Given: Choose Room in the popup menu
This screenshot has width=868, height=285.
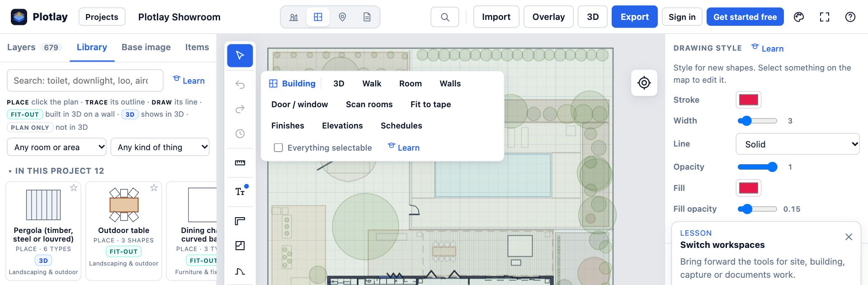Looking at the screenshot, I should [410, 84].
